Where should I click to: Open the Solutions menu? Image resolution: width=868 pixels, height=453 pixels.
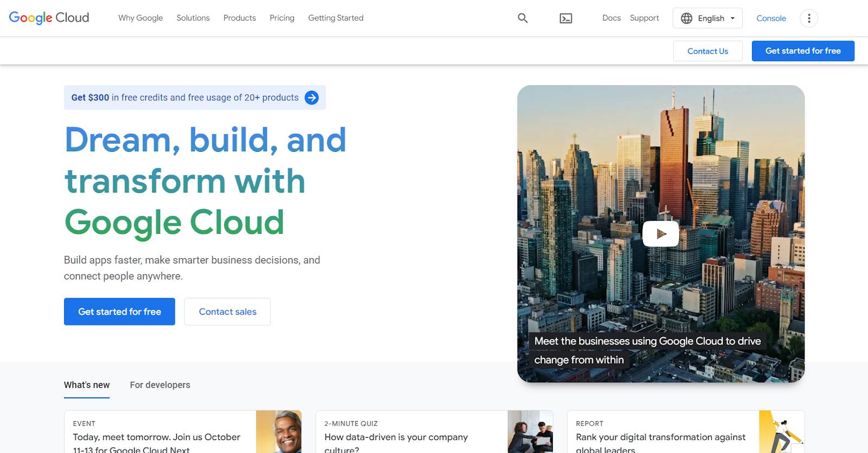(x=193, y=18)
